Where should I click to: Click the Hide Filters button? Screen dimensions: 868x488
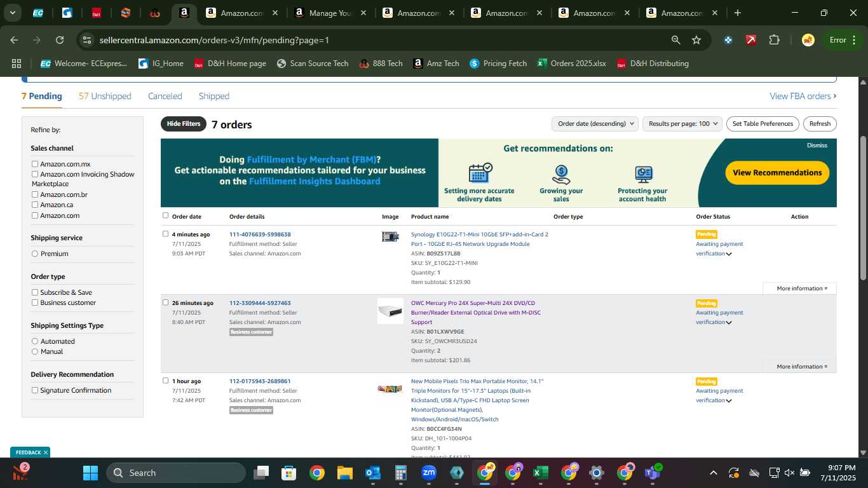tap(184, 124)
